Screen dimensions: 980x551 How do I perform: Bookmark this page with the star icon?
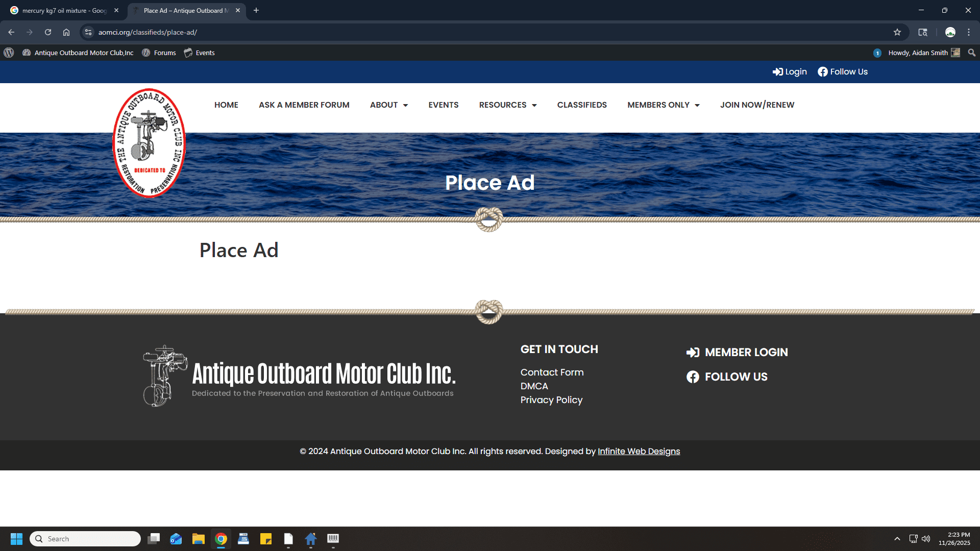coord(897,32)
